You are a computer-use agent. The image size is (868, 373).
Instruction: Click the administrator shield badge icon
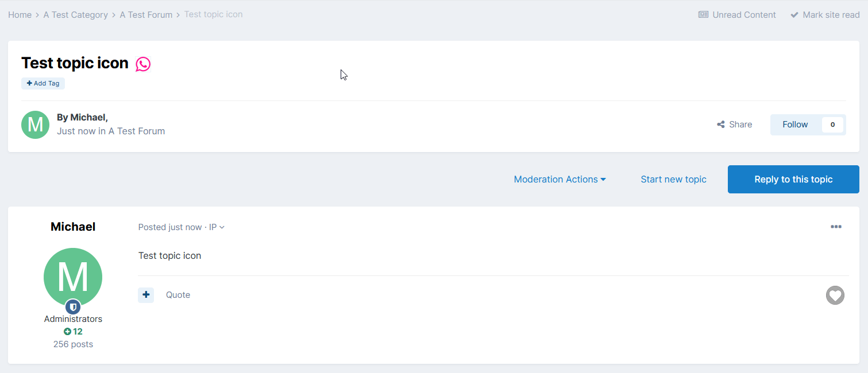pyautogui.click(x=72, y=307)
